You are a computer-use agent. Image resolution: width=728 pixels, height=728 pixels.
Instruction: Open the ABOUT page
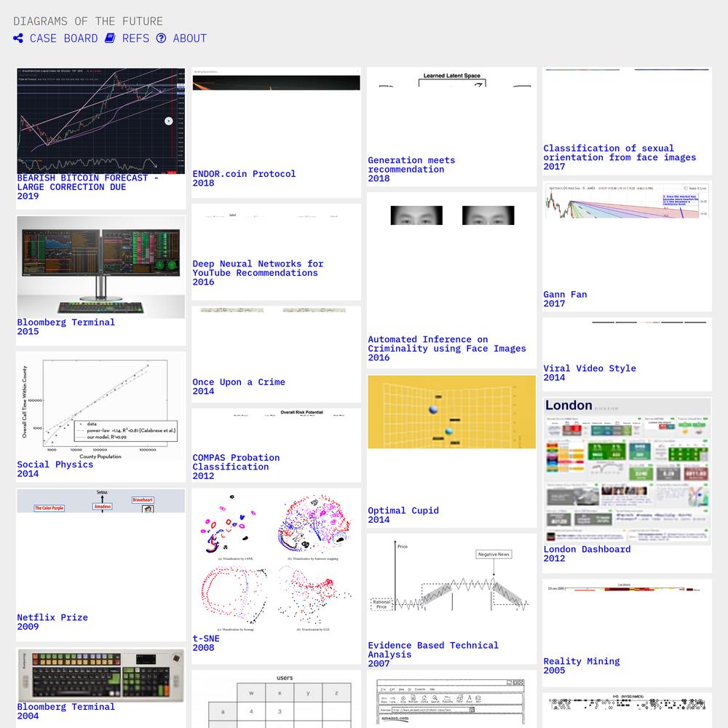coord(190,38)
